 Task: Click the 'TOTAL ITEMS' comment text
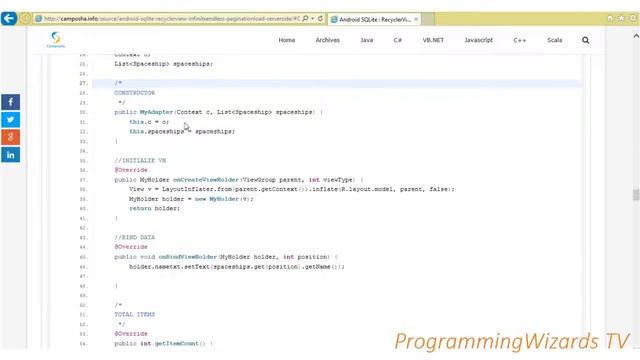[135, 315]
